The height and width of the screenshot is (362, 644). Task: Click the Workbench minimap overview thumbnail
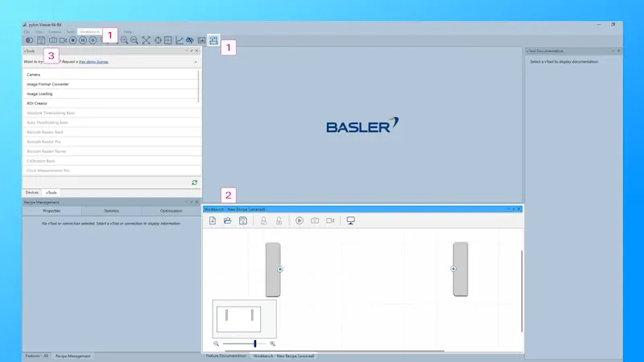point(245,319)
